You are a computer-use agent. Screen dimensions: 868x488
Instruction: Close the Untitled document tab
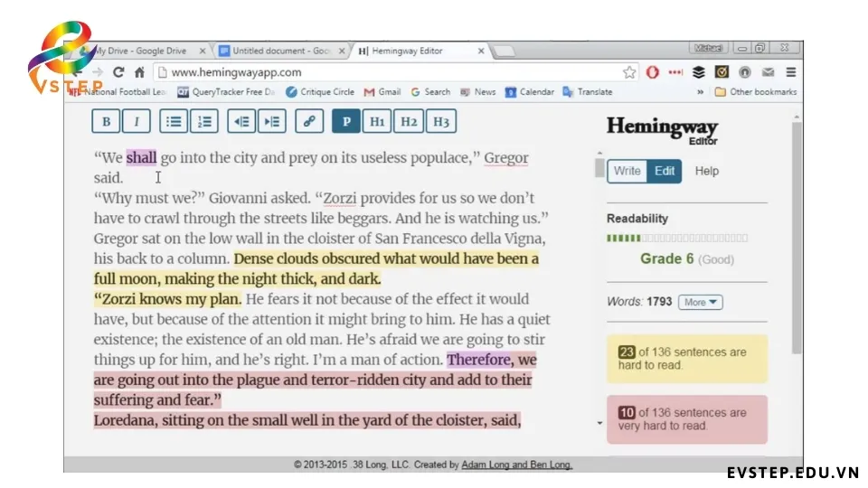pos(342,51)
